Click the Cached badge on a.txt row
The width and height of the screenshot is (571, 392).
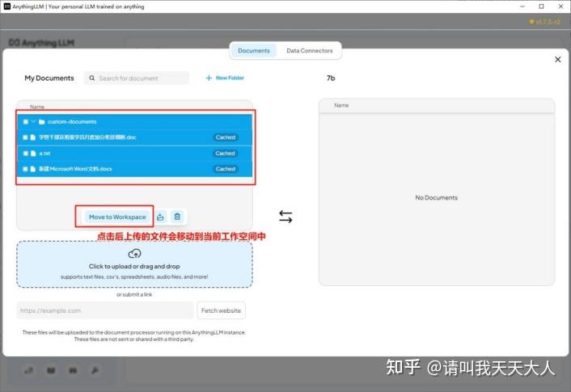point(225,154)
